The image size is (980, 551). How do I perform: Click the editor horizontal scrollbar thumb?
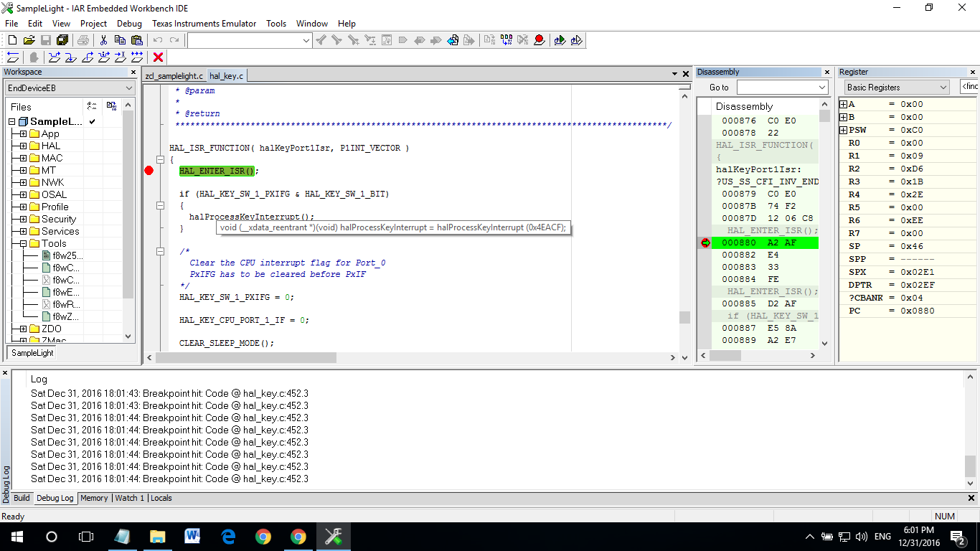pos(246,357)
